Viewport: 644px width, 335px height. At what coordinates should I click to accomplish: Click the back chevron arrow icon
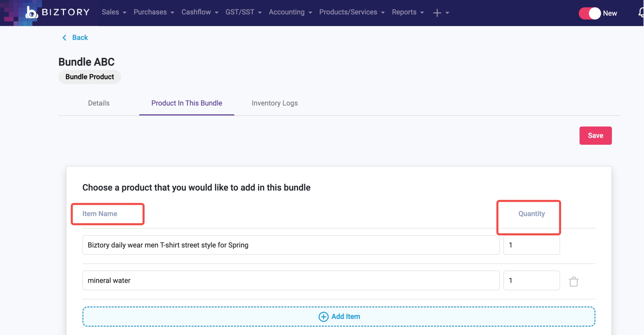(65, 38)
